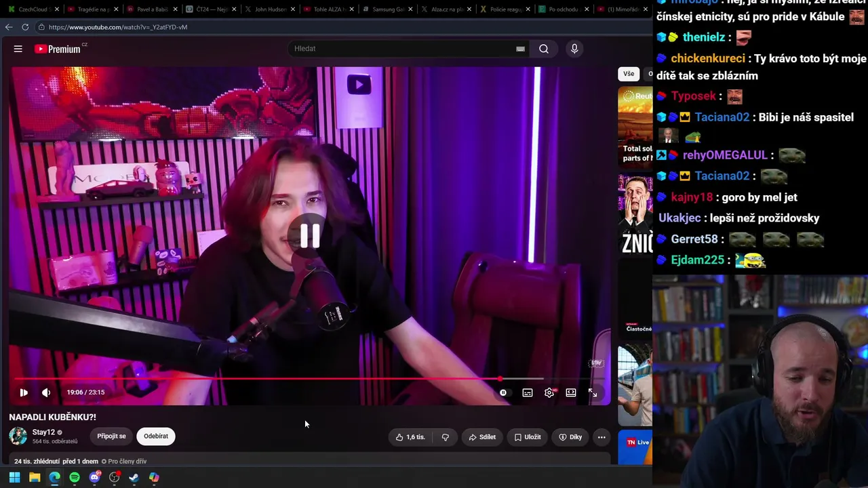Open the Stay12 channel name link

(x=43, y=432)
